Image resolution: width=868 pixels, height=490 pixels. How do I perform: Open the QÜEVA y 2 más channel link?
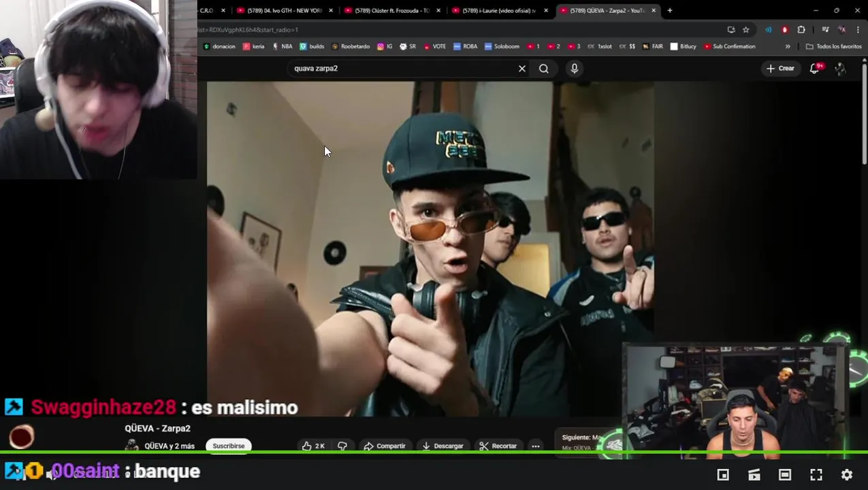click(170, 446)
